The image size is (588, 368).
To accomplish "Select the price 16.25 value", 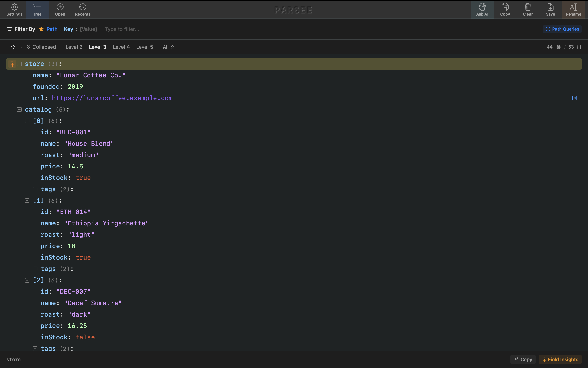I will [77, 326].
